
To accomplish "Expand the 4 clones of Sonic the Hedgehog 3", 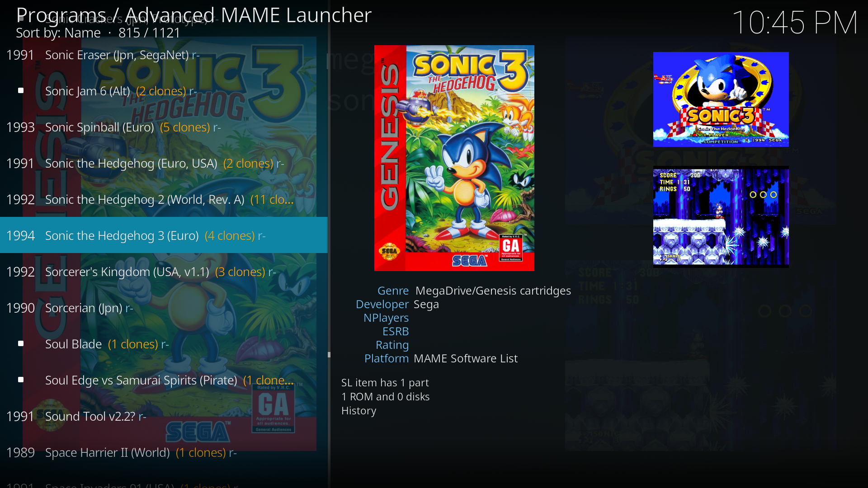I will (x=230, y=235).
